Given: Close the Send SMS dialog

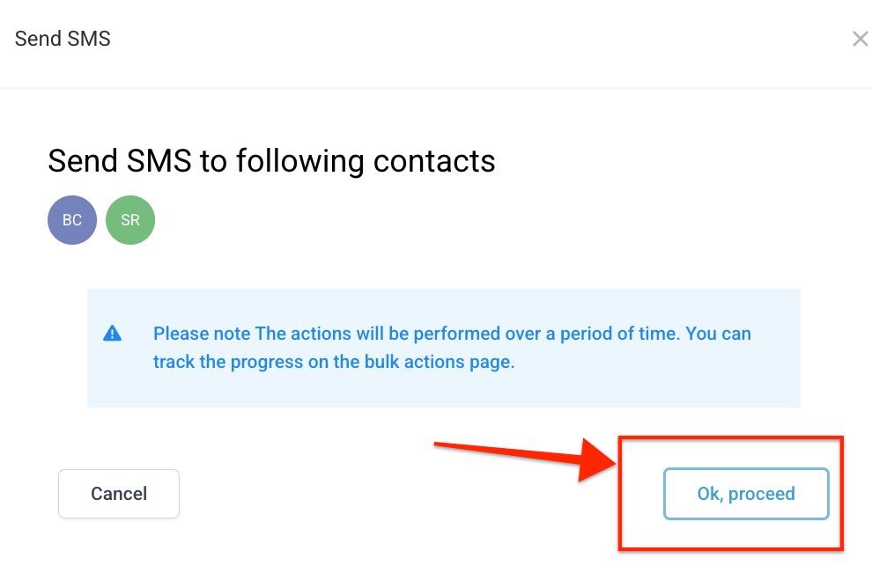Looking at the screenshot, I should 860,40.
